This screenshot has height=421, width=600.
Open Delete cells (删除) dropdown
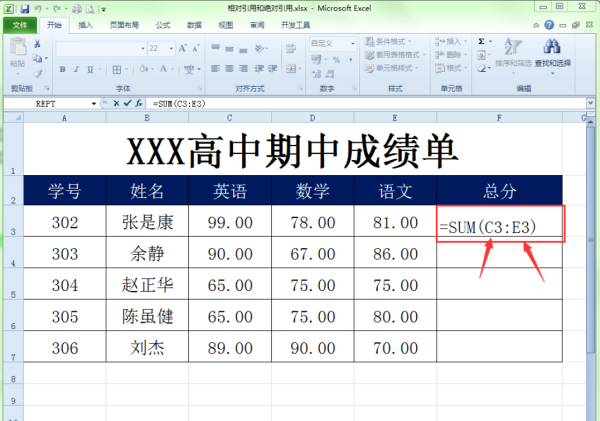(x=451, y=55)
